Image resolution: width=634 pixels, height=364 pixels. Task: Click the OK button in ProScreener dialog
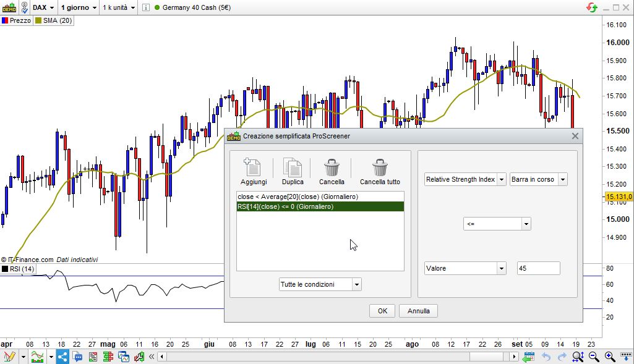click(382, 311)
